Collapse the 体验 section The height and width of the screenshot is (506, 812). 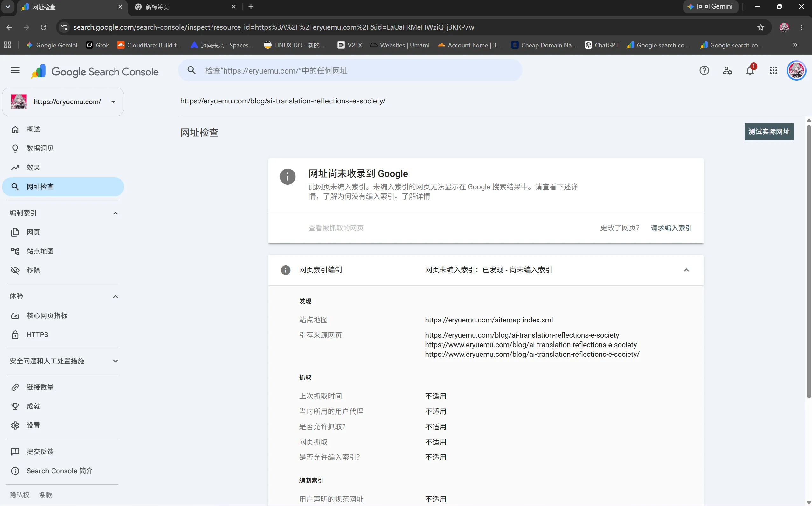click(115, 297)
